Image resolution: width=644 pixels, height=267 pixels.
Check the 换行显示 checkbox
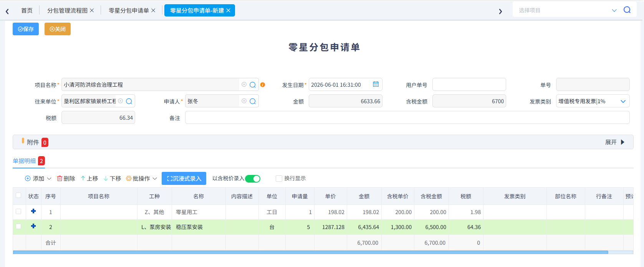coord(279,178)
